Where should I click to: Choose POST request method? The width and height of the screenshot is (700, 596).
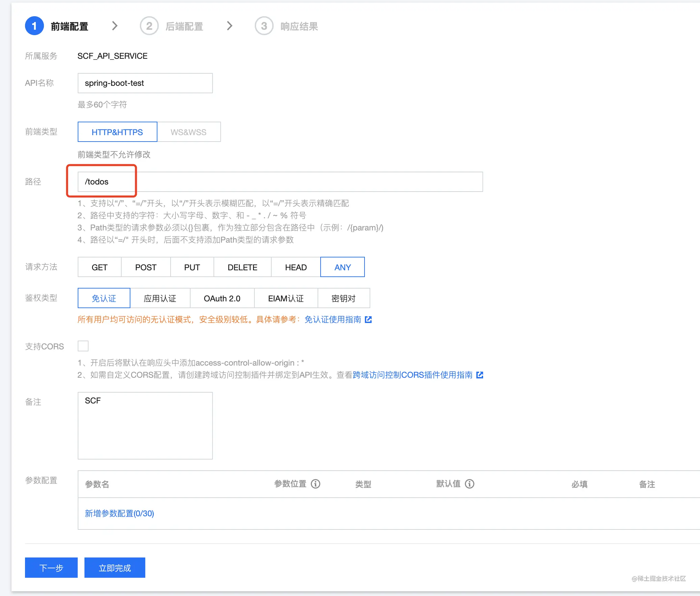146,267
